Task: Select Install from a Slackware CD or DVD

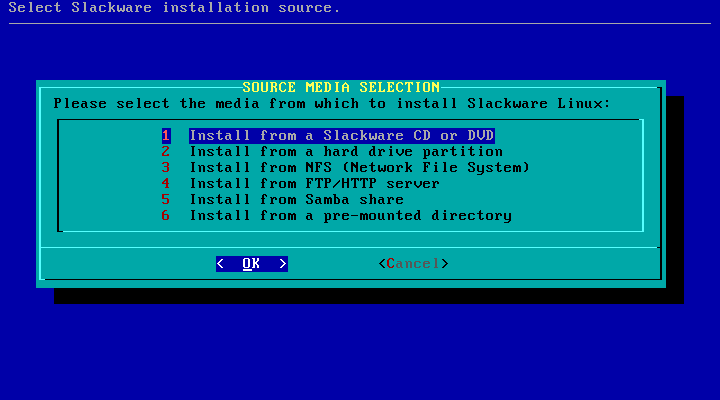Action: 342,135
